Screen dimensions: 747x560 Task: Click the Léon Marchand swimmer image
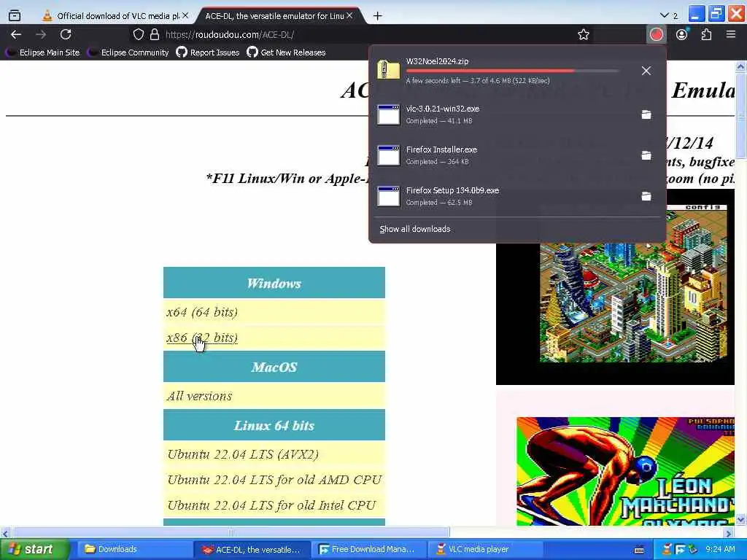[x=625, y=472]
